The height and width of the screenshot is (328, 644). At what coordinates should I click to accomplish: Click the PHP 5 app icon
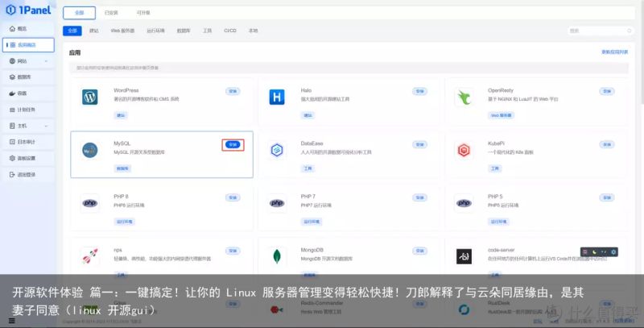click(464, 203)
